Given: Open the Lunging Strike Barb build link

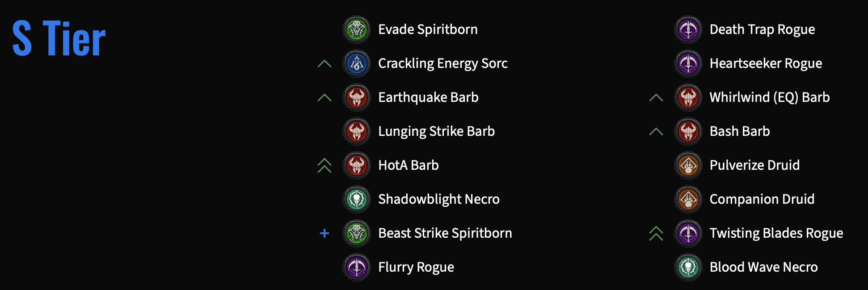Looking at the screenshot, I should coord(436,131).
